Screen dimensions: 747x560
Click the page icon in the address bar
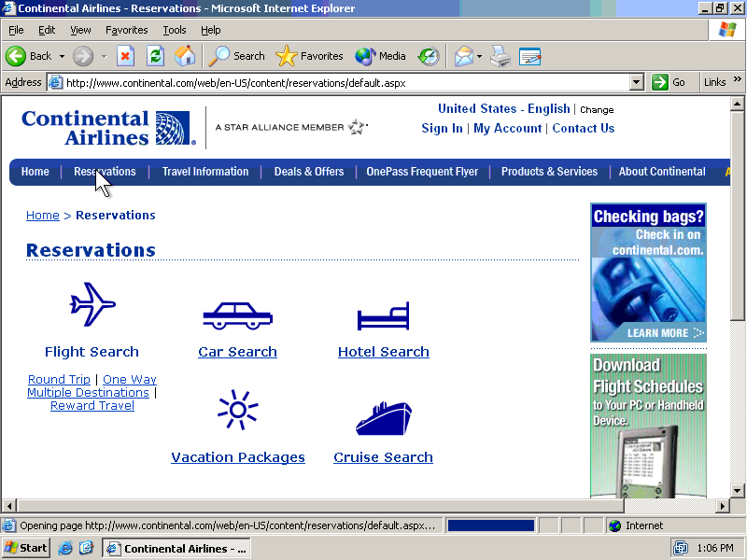[x=55, y=82]
